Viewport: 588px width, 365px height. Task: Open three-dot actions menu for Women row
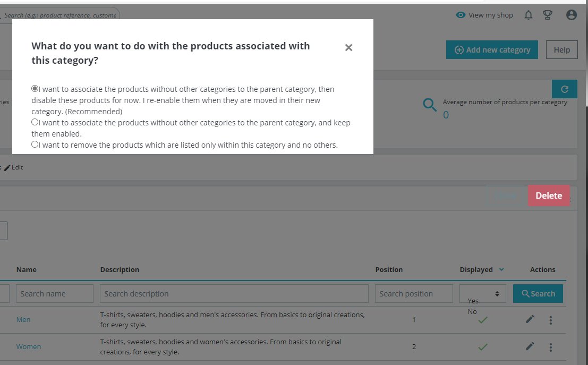pyautogui.click(x=551, y=347)
